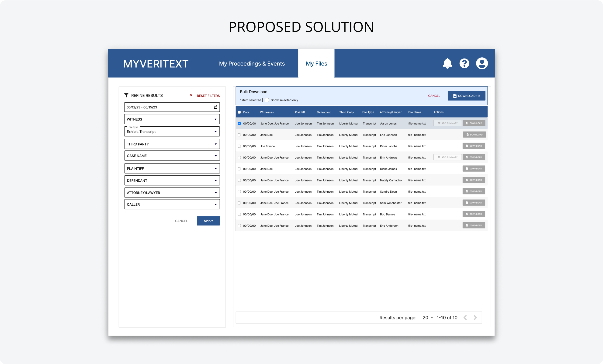This screenshot has width=603, height=364.
Task: Check the Peter Jacobs row checkbox
Action: 239,146
